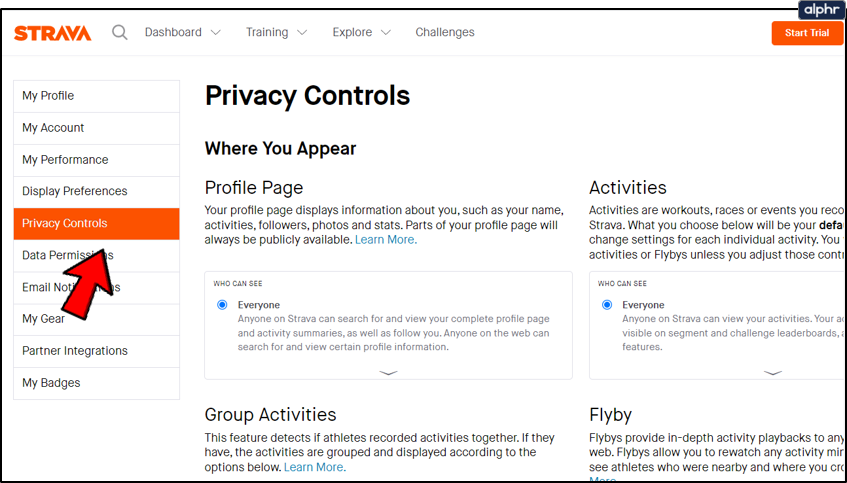The width and height of the screenshot is (847, 483).
Task: Select Everyone radio under Activities
Action: [x=607, y=305]
